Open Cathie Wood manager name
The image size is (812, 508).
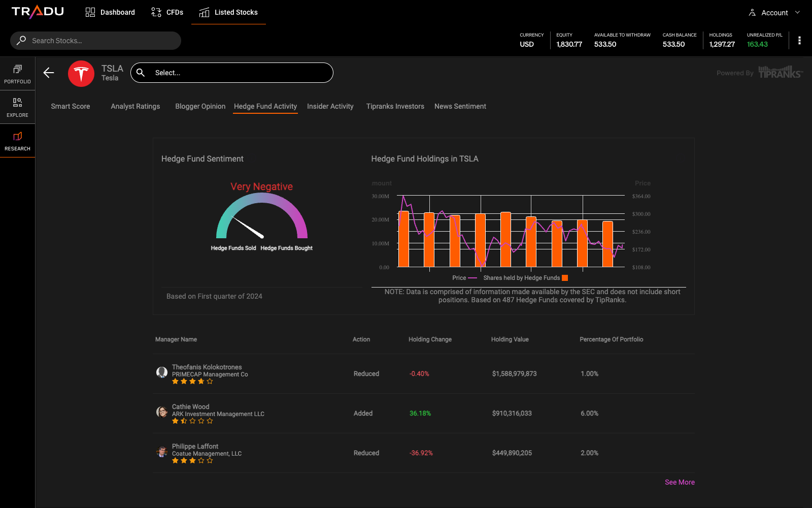pos(191,406)
